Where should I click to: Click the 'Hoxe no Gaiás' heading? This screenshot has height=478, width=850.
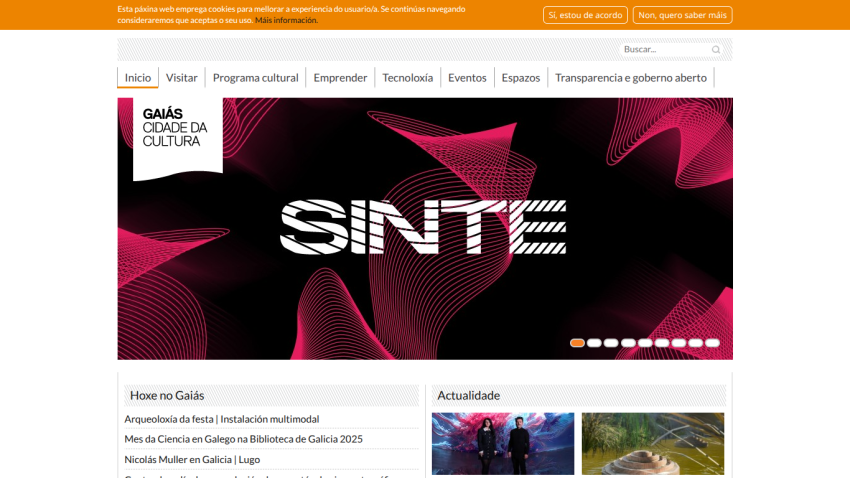167,396
